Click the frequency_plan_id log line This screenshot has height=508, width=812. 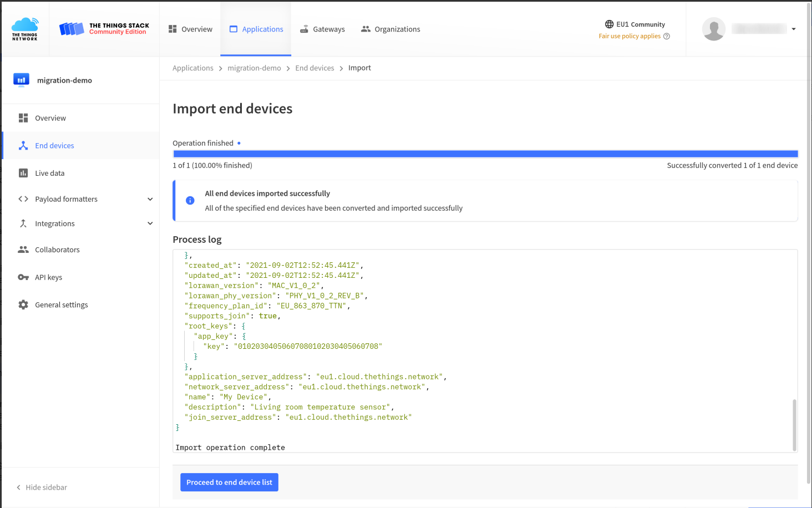[x=267, y=306]
